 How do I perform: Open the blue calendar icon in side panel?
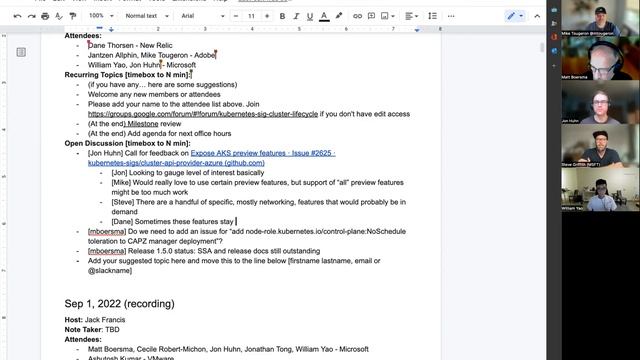pyautogui.click(x=554, y=9)
